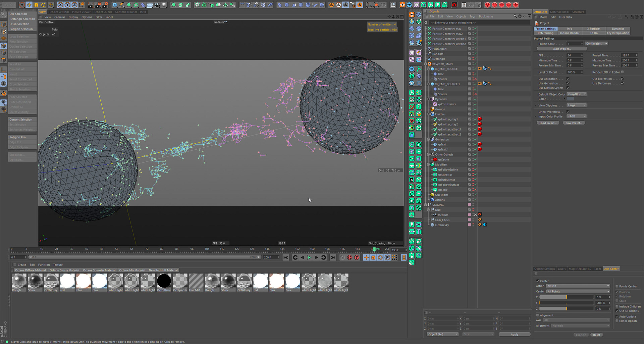Screen dimensions: 644x344
Task: Click the red camera Octane render icon
Action: pos(454,5)
